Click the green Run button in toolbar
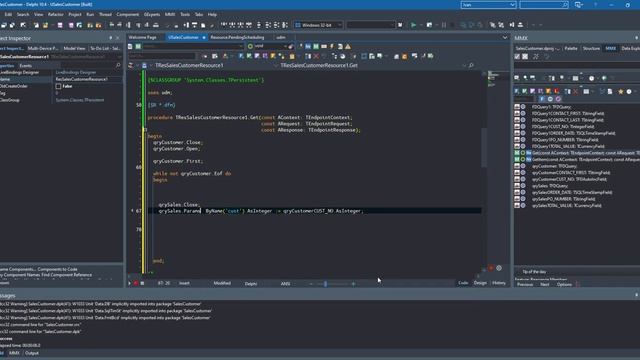The image size is (640, 360). pyautogui.click(x=413, y=25)
